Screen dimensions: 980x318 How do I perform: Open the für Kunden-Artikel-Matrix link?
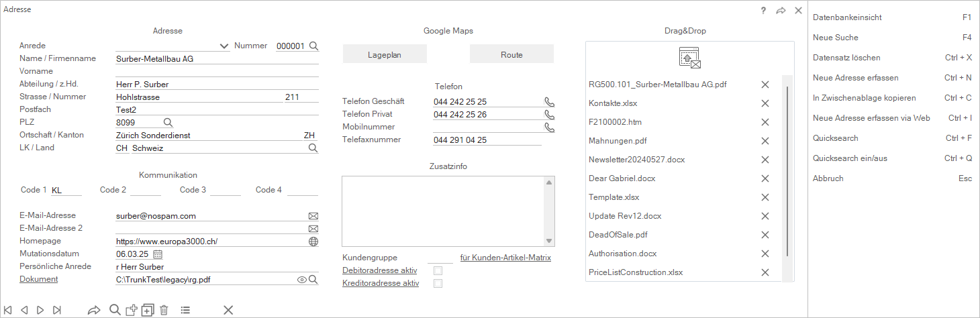point(505,258)
